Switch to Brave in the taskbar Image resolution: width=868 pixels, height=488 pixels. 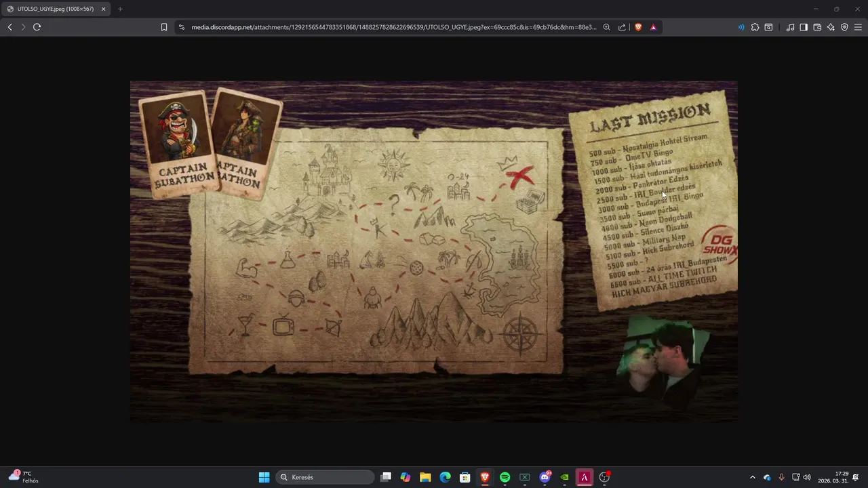pos(485,477)
